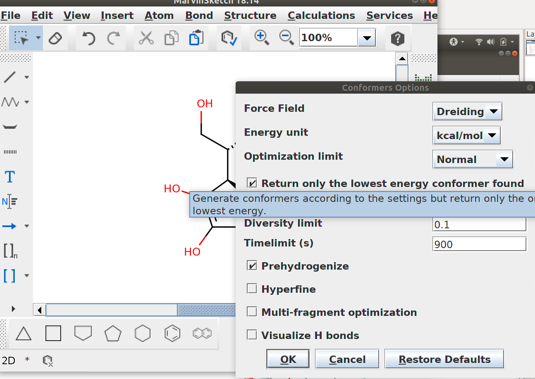Image resolution: width=535 pixels, height=379 pixels.
Task: Select the blue bracket group tool
Action: click(x=9, y=276)
